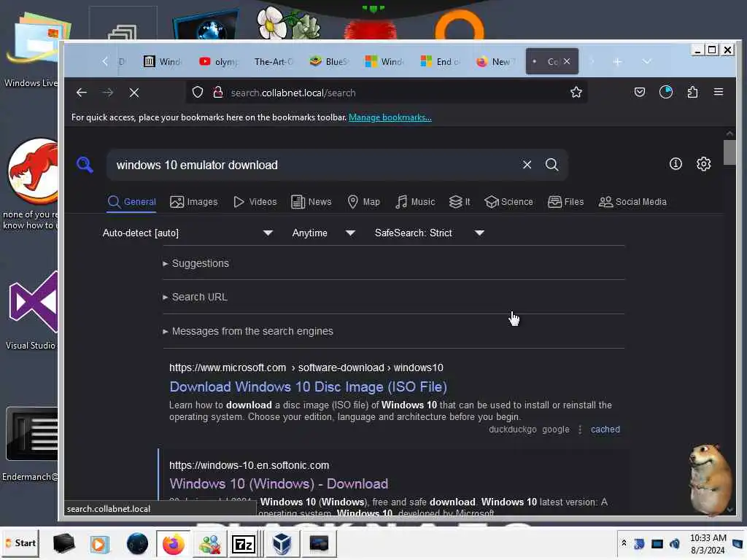
Task: Open the extensions puzzle icon
Action: (x=693, y=93)
